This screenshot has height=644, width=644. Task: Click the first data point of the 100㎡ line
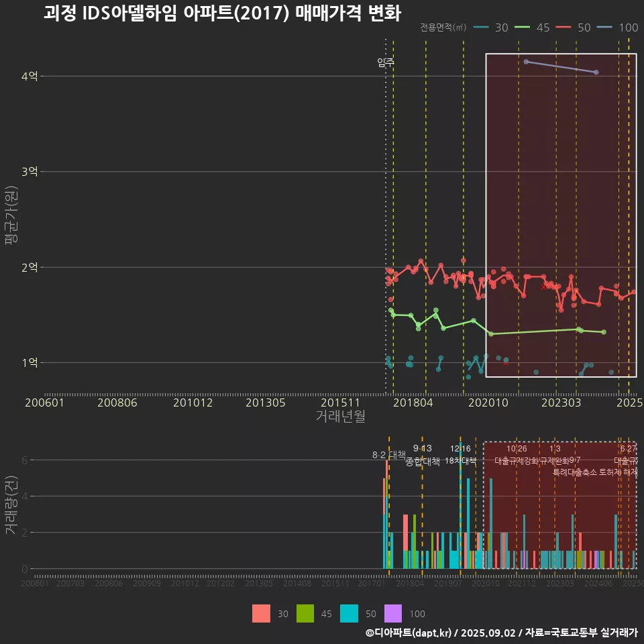click(x=527, y=62)
